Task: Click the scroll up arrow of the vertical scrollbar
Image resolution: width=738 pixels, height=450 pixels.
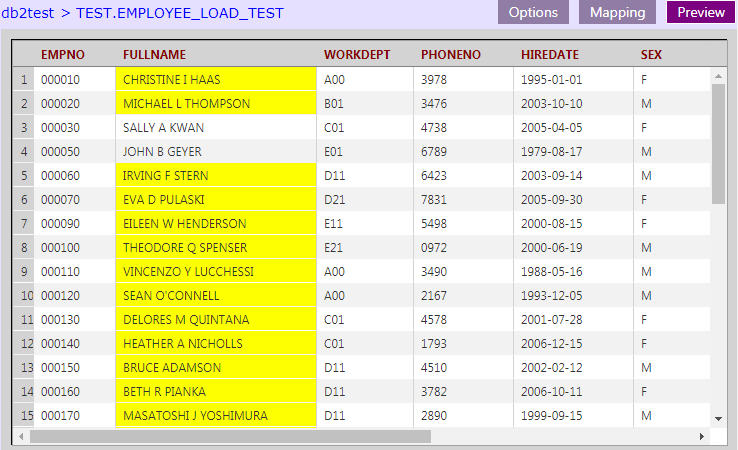Action: point(718,76)
